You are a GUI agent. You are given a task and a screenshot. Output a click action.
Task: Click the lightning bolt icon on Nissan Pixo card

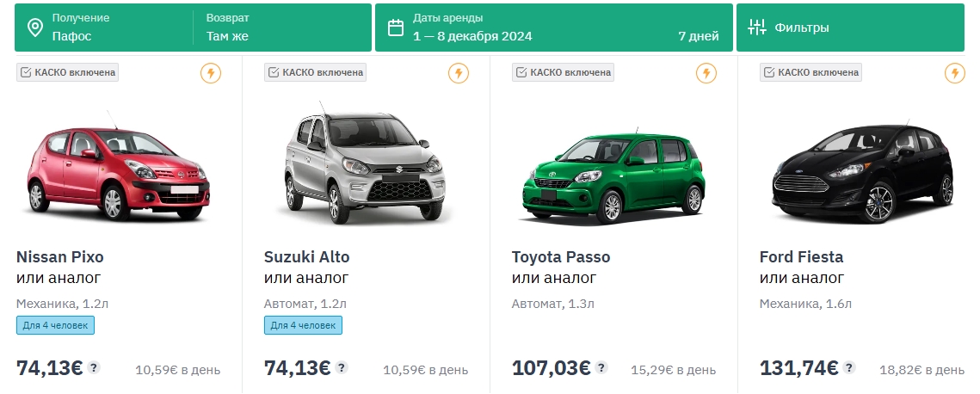coord(211,73)
